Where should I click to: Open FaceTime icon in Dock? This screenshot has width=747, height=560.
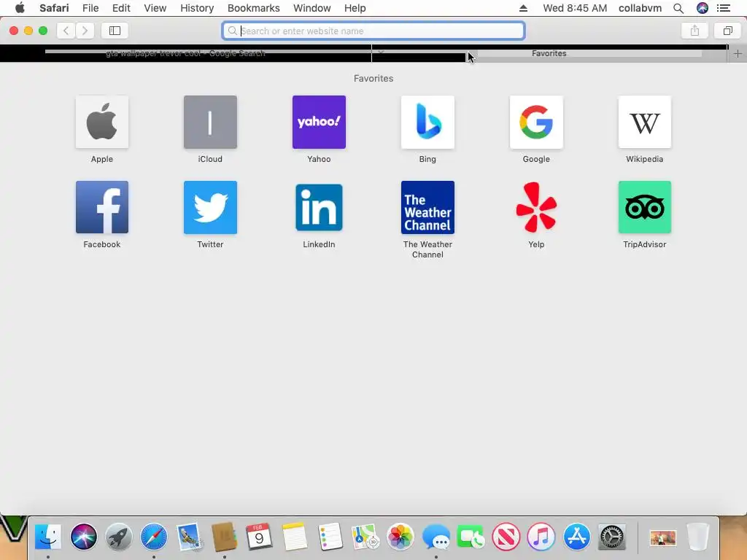point(471,537)
